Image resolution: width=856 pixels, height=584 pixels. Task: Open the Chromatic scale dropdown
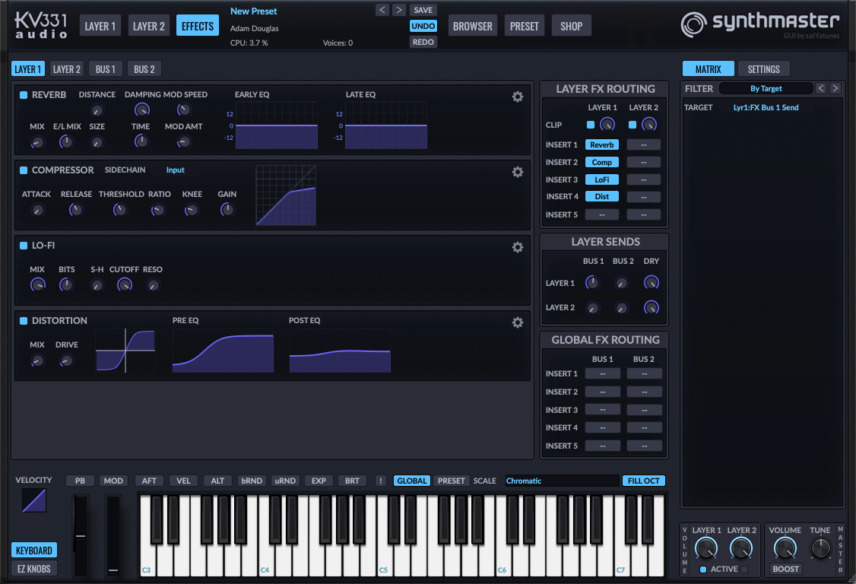(x=562, y=481)
